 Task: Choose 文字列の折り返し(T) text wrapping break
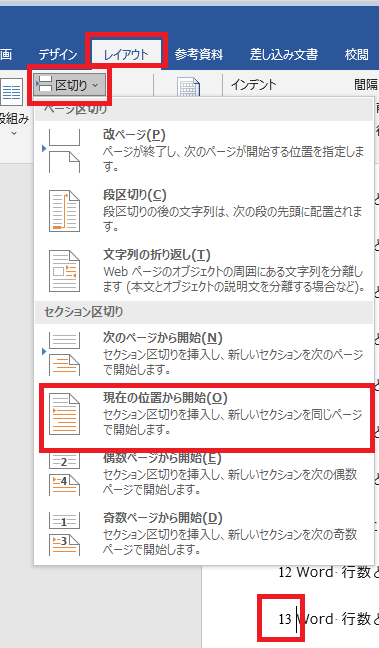pyautogui.click(x=204, y=271)
